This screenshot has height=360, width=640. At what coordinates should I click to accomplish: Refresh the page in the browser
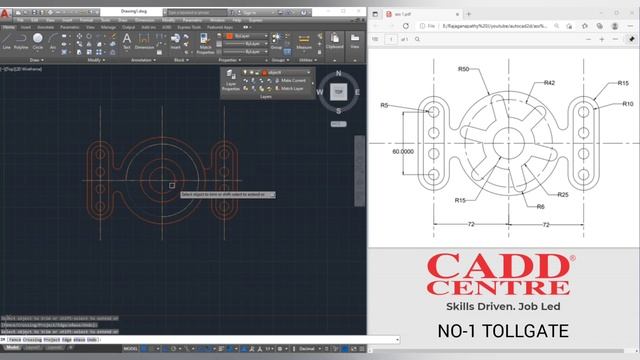[x=405, y=26]
